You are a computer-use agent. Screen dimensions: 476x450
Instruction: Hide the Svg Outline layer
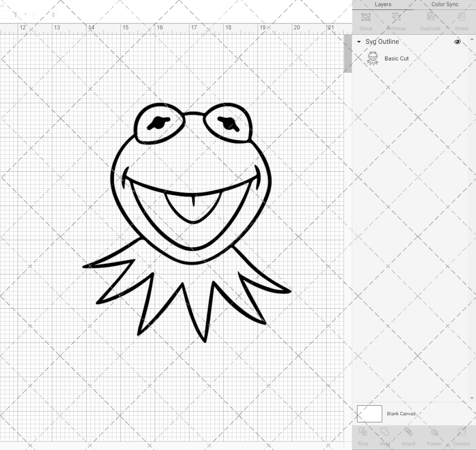click(x=457, y=42)
